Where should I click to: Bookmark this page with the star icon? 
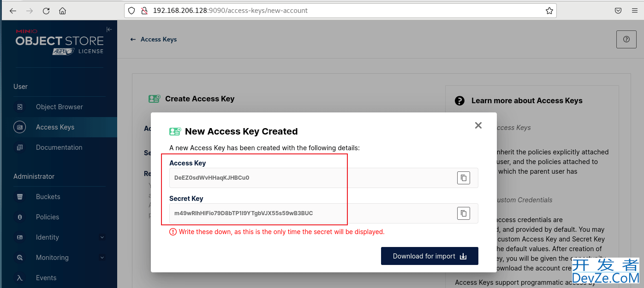pos(549,11)
